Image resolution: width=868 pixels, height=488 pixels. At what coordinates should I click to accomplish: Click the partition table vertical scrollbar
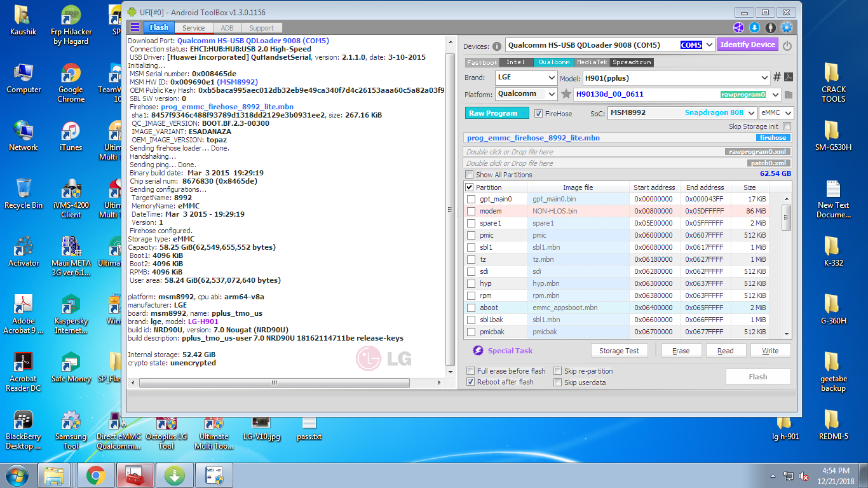coord(787,266)
